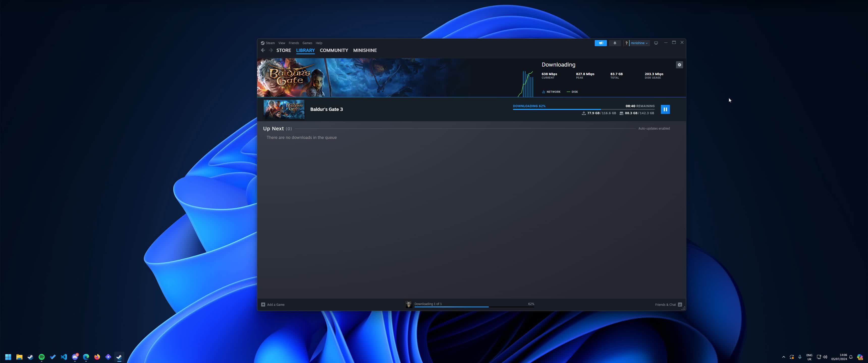Pause the Baldur's Gate 3 download
This screenshot has width=868, height=363.
pyautogui.click(x=665, y=109)
